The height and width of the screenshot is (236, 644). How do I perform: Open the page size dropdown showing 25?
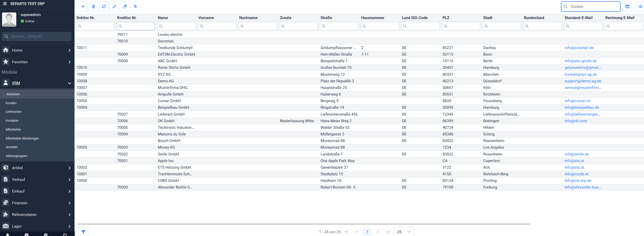point(404,232)
